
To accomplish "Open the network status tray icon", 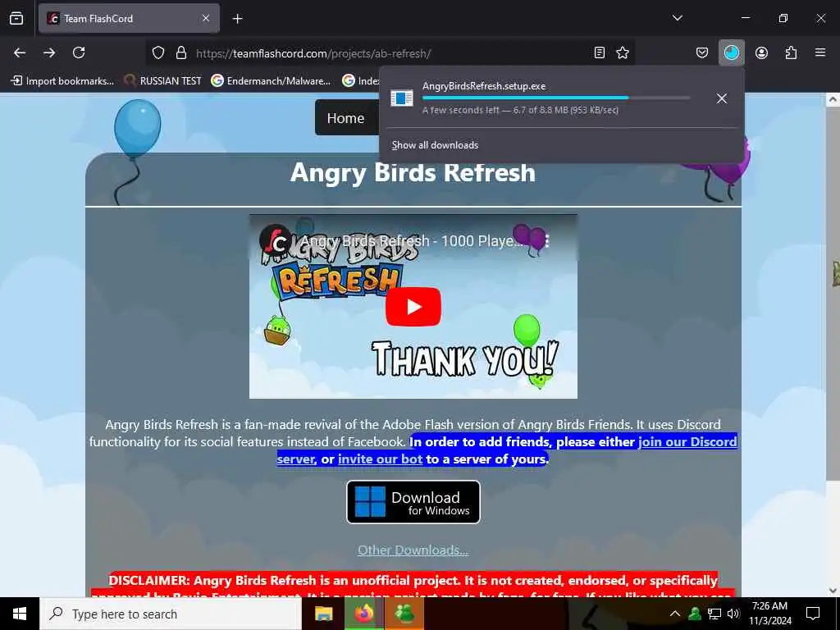I will click(x=714, y=614).
